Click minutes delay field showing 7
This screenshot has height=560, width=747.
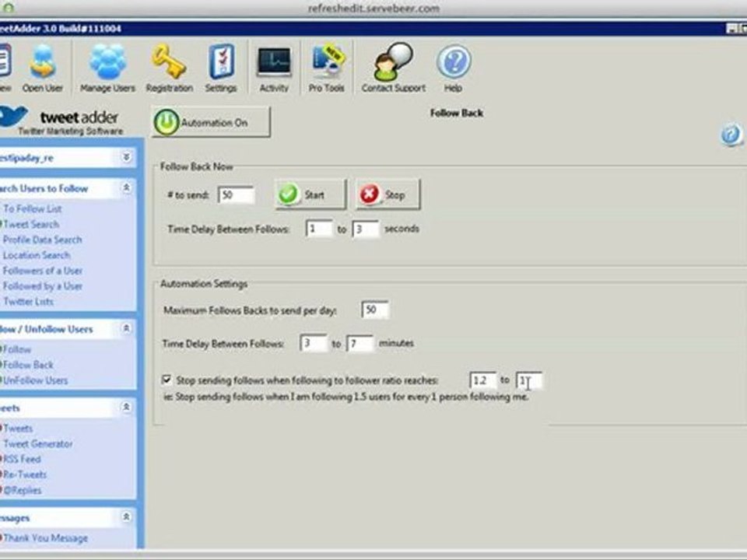pyautogui.click(x=359, y=343)
